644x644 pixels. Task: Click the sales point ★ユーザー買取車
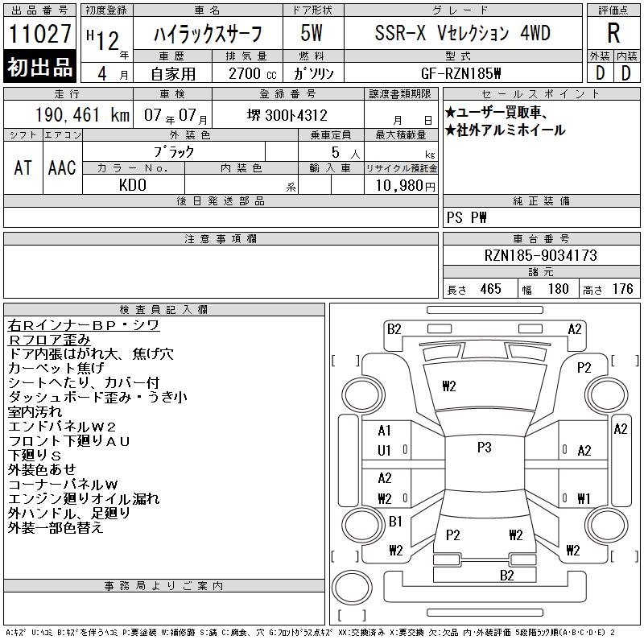(496, 113)
